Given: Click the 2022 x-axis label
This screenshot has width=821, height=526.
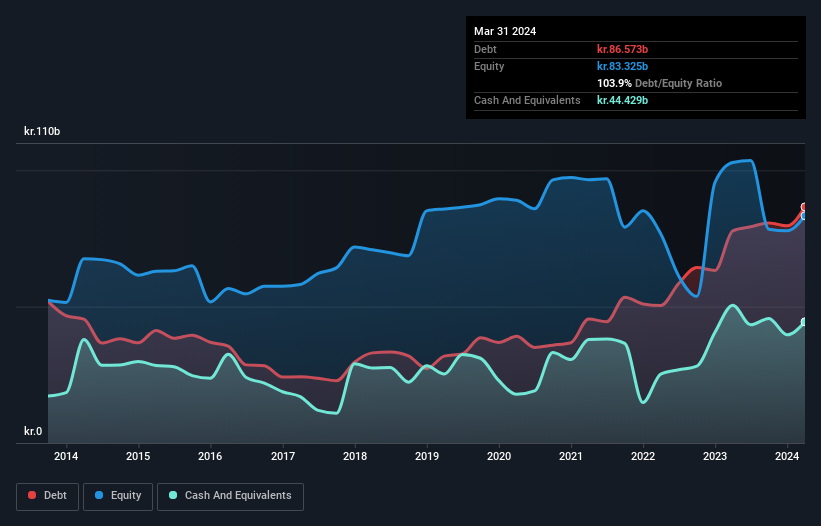Looking at the screenshot, I should point(643,456).
